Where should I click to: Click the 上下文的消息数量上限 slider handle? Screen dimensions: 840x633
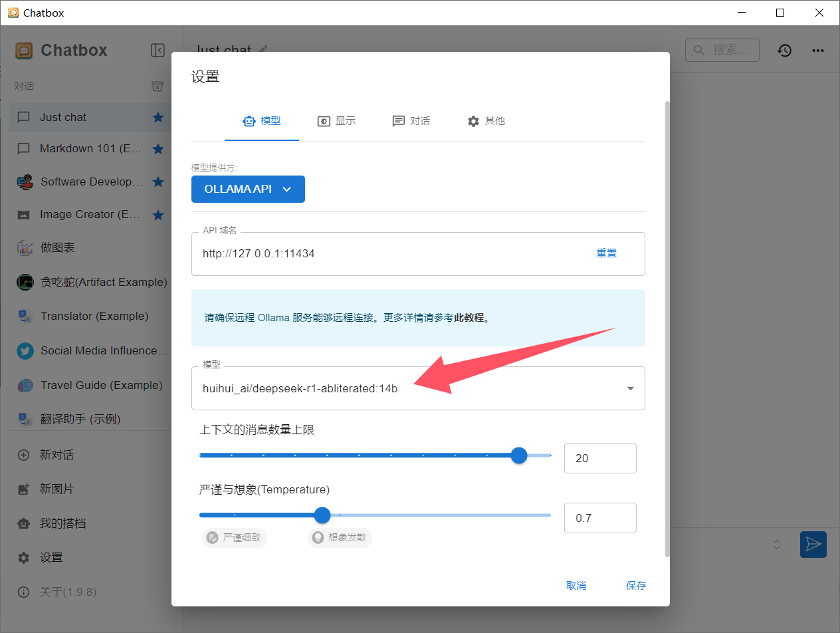point(519,455)
